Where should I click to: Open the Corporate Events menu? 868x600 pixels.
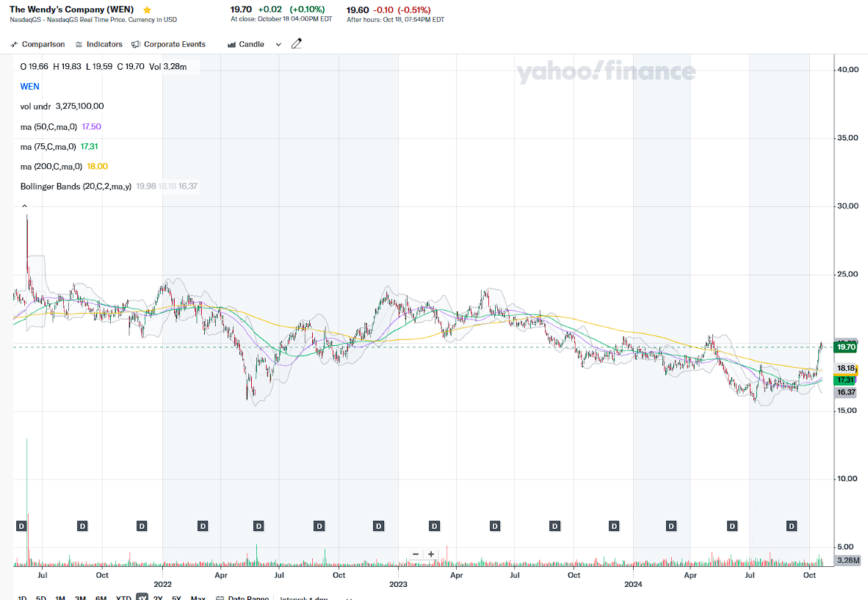tap(169, 44)
